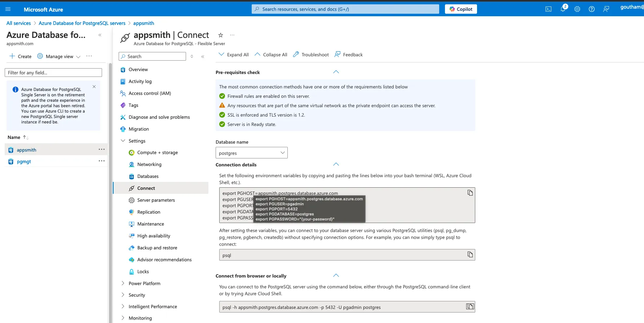Open Azure Cloud Shell from top bar
This screenshot has width=644, height=323.
[x=548, y=9]
